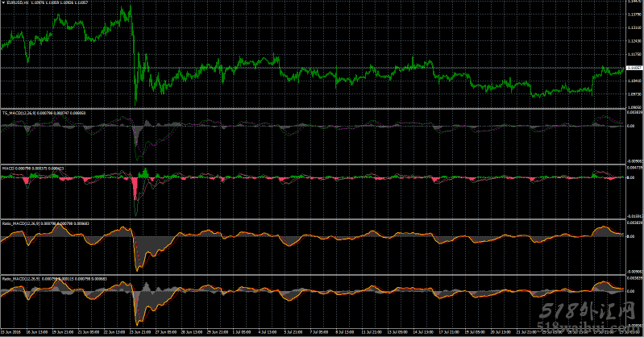Click the 1.09730 price scale value

click(634, 94)
